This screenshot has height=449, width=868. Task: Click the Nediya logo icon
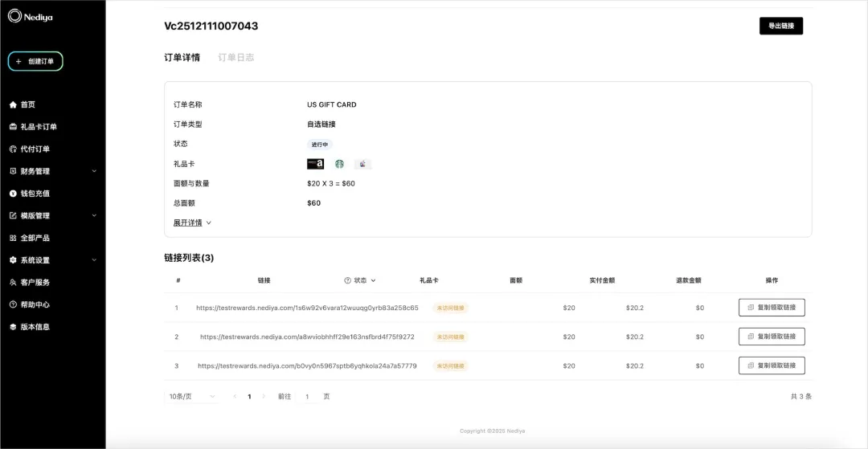point(14,16)
